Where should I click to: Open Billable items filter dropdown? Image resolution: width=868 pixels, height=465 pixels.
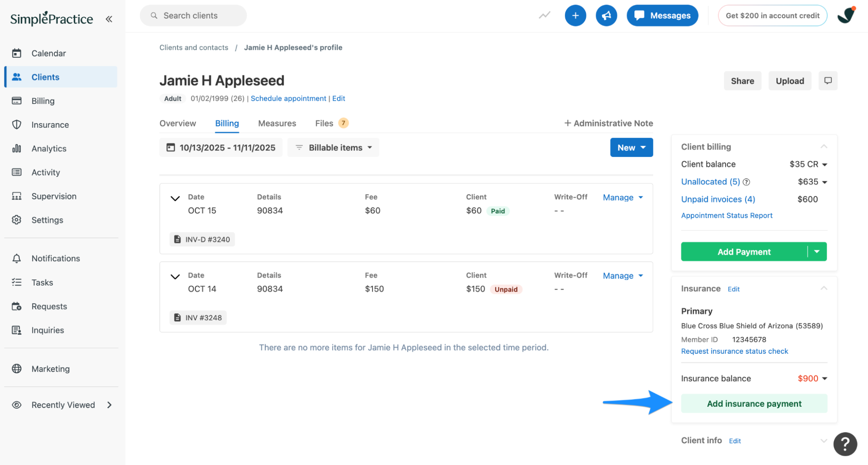click(333, 148)
